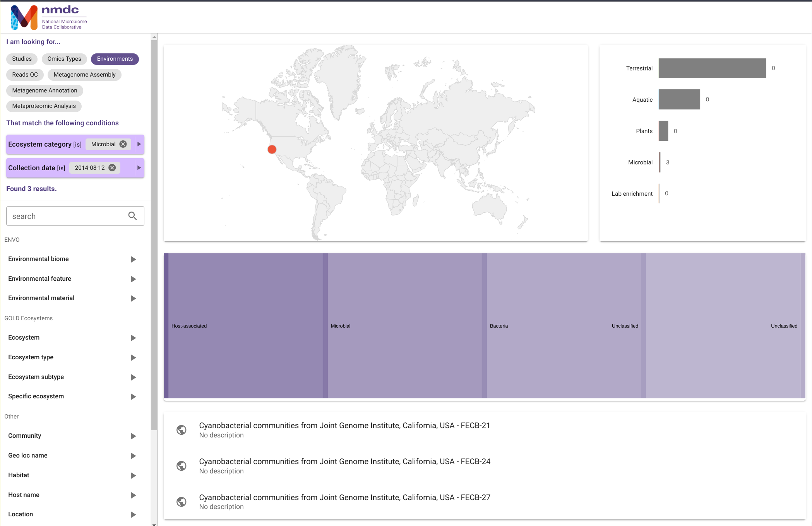Deselect the Environments filter chip
This screenshot has width=812, height=526.
tap(115, 59)
